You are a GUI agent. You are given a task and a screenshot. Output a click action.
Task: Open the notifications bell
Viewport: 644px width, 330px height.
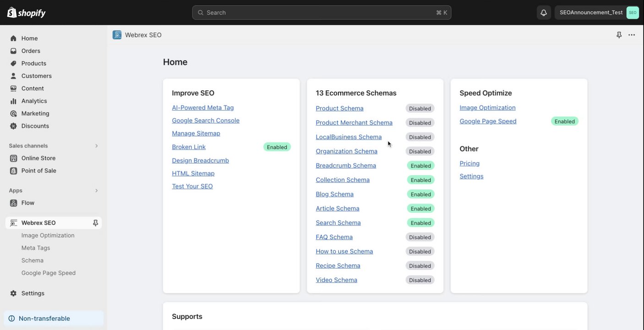pos(544,12)
